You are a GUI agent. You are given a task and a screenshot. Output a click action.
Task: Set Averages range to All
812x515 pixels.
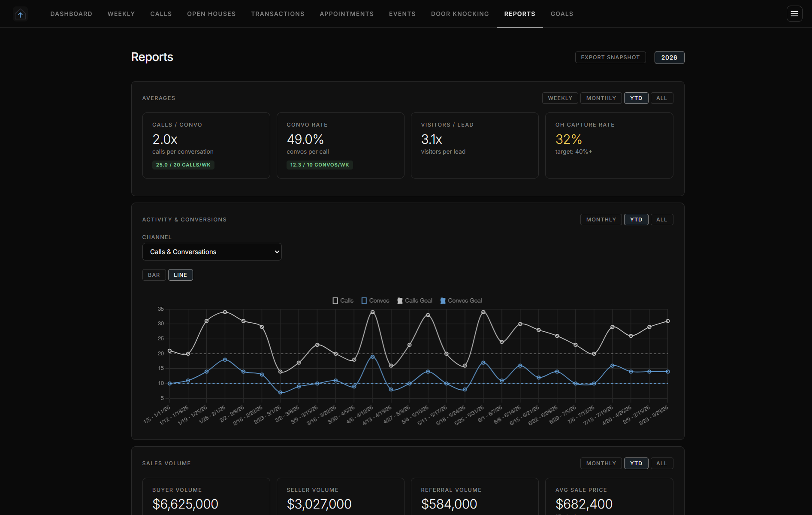pos(662,98)
